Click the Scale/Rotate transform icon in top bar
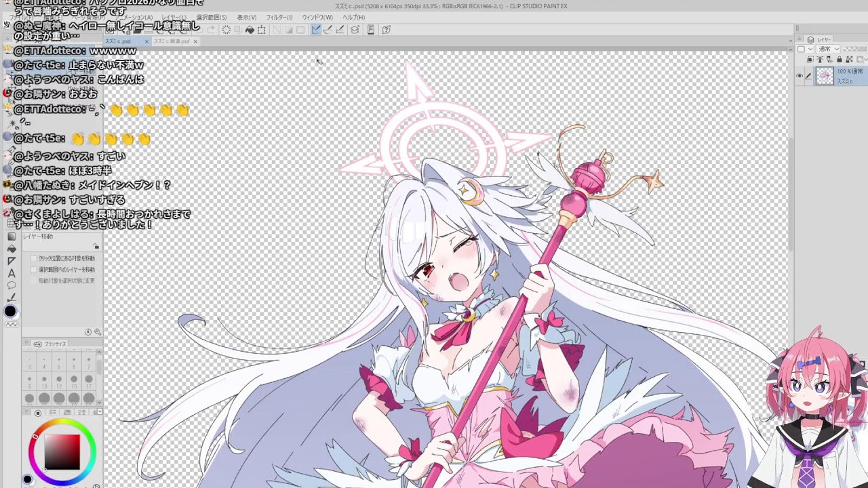This screenshot has height=488, width=868. pos(261,30)
